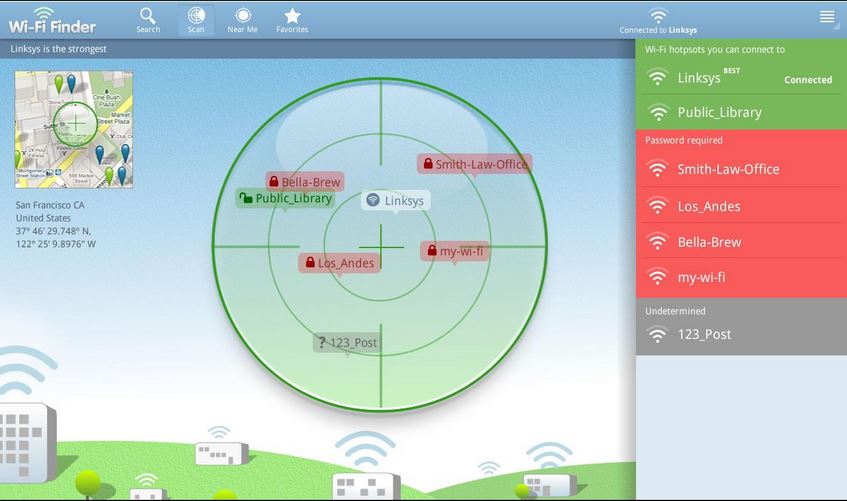Select Public_Library in the hotspot list
Screen dimensions: 847x501
pyautogui.click(x=741, y=112)
